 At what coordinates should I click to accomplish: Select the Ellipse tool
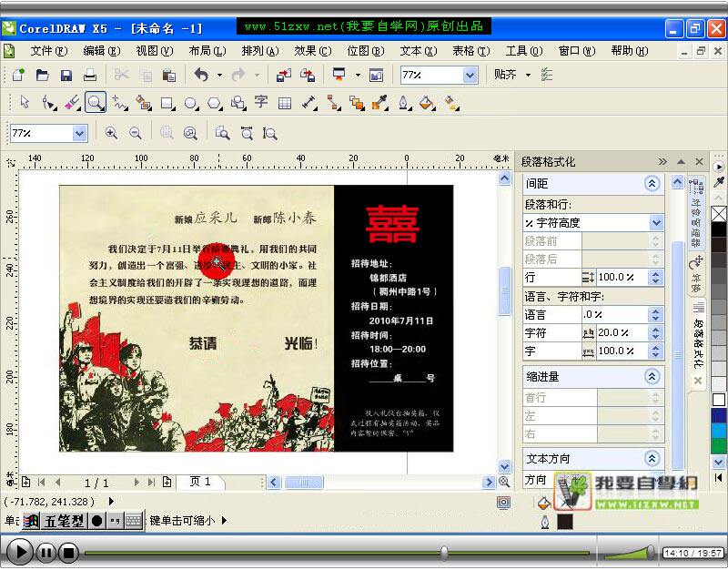(x=191, y=102)
